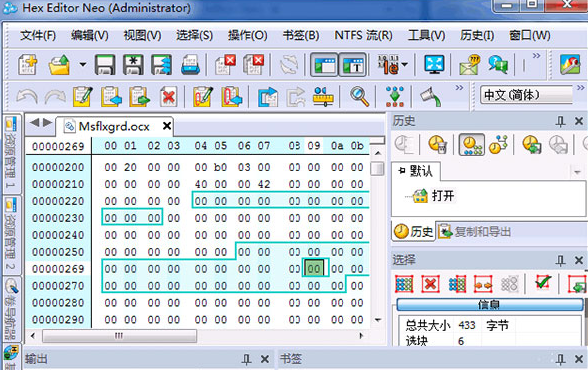
Task: Click the Save All floppy icon
Action: tap(162, 64)
